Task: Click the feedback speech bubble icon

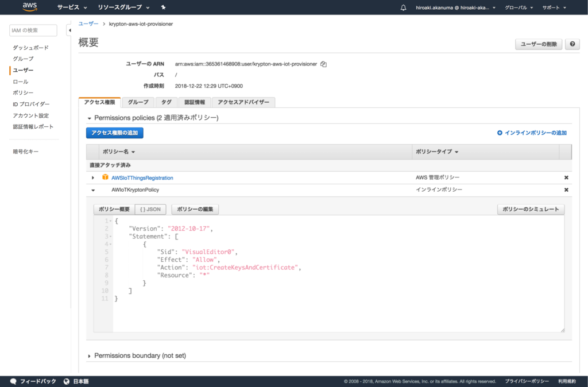Action: [13, 381]
